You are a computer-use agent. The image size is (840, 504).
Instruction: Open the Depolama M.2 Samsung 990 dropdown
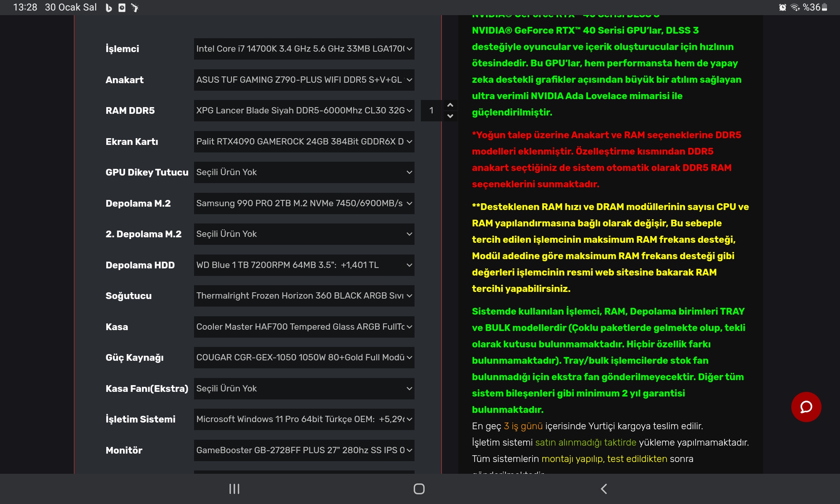click(x=304, y=203)
